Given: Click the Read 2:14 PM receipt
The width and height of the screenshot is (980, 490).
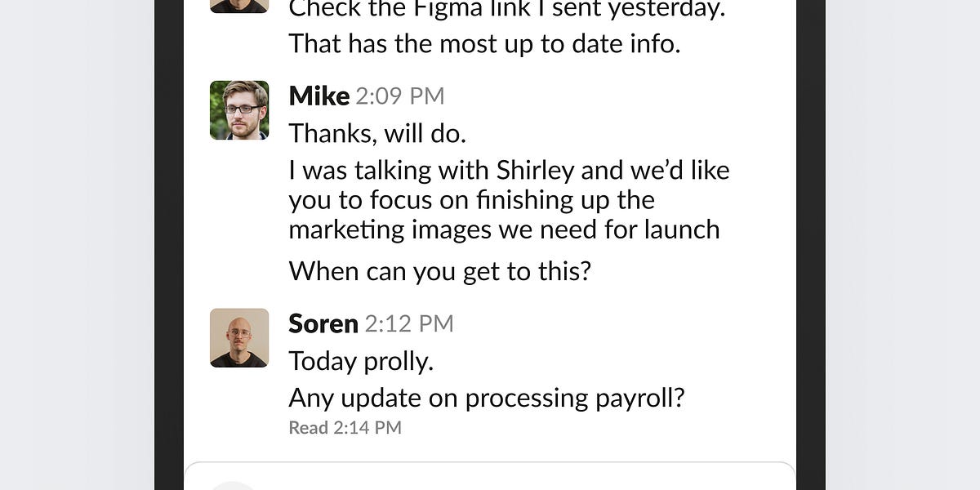Looking at the screenshot, I should [x=344, y=427].
